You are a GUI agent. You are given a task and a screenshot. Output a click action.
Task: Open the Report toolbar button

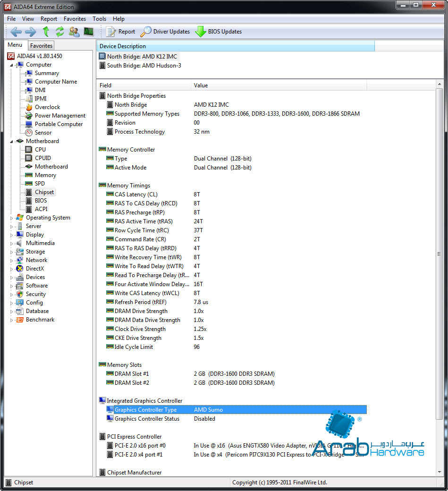click(x=121, y=32)
